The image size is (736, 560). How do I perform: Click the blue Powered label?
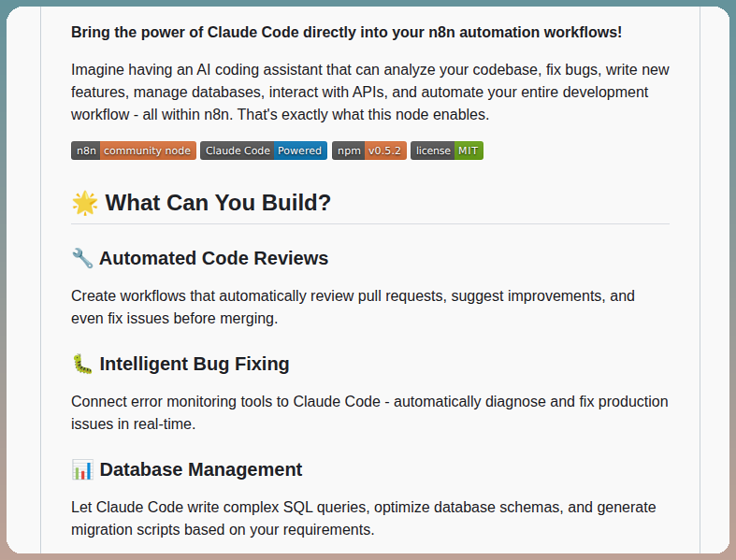coord(300,151)
